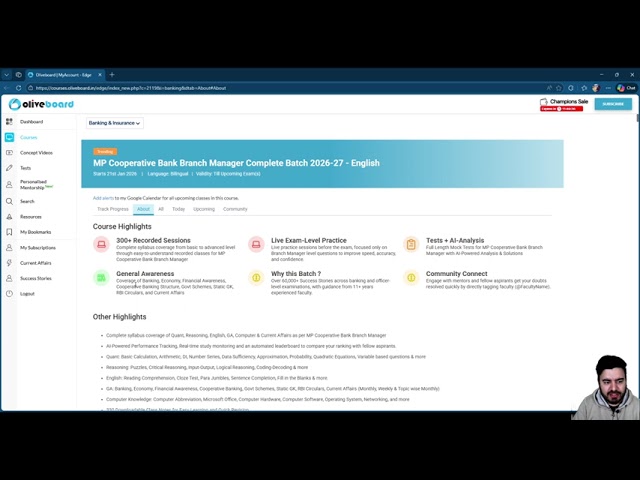
Task: Expand the Banking & Insurance dropdown
Action: click(114, 123)
